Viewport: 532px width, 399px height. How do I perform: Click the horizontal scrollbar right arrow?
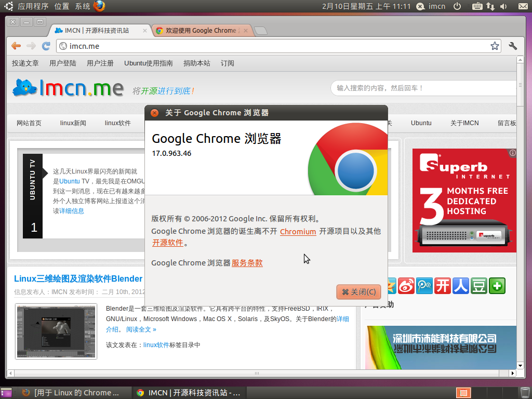[x=513, y=373]
